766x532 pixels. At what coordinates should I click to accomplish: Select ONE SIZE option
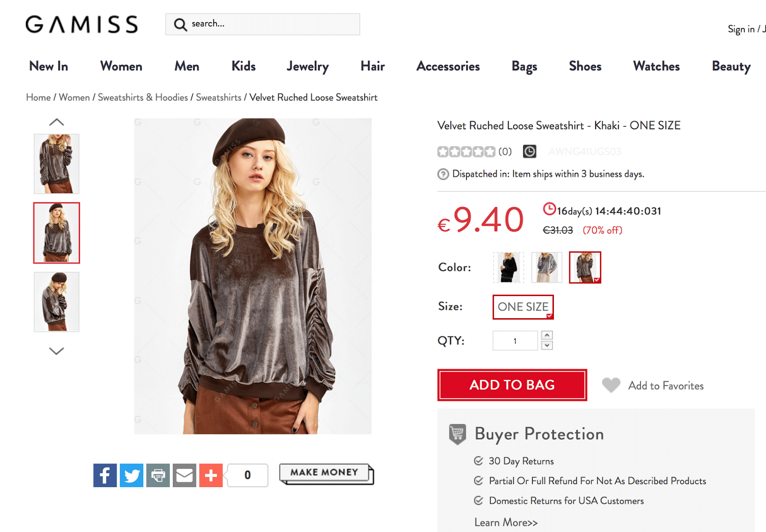click(523, 307)
